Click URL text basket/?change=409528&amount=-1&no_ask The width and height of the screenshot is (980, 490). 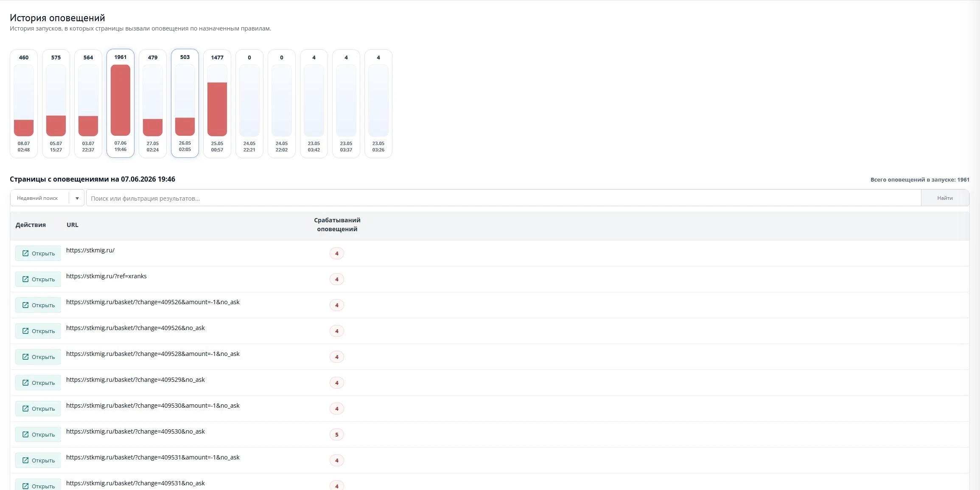click(x=153, y=354)
